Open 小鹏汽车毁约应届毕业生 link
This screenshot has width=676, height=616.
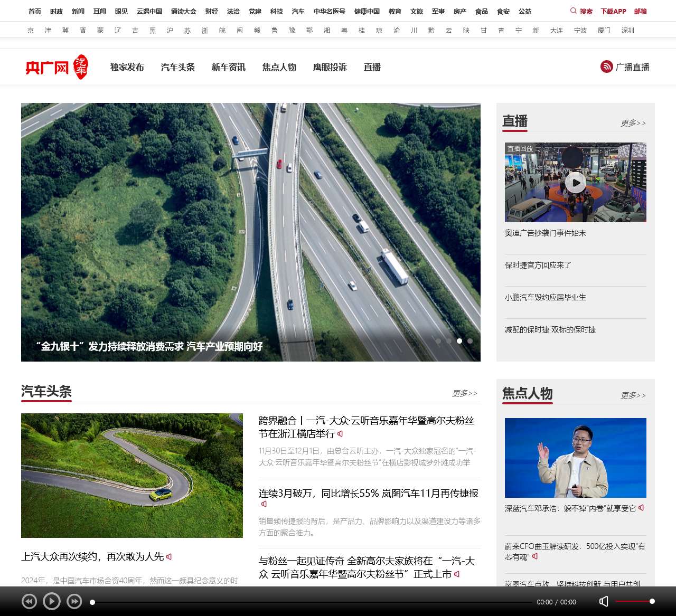(546, 297)
